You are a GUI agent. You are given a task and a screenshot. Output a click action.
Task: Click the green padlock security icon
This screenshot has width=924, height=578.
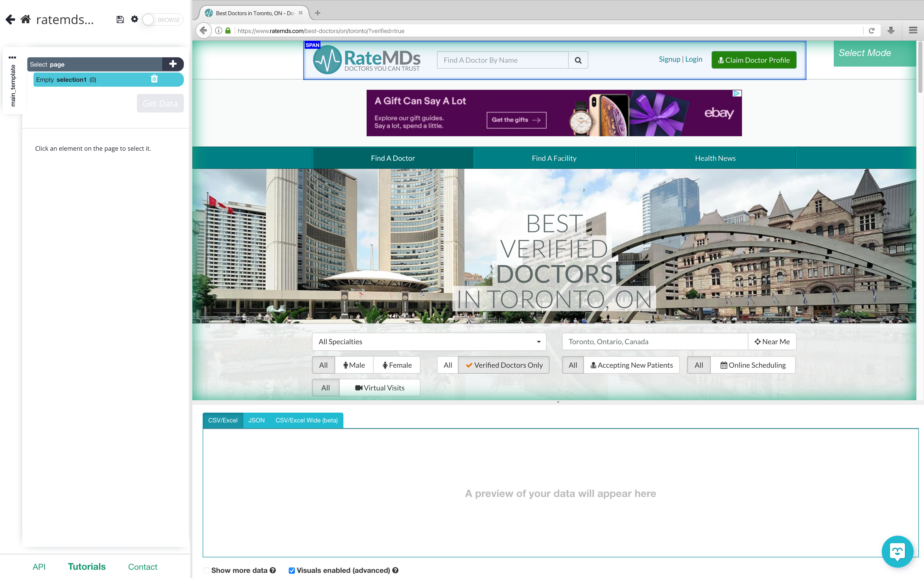tap(228, 31)
